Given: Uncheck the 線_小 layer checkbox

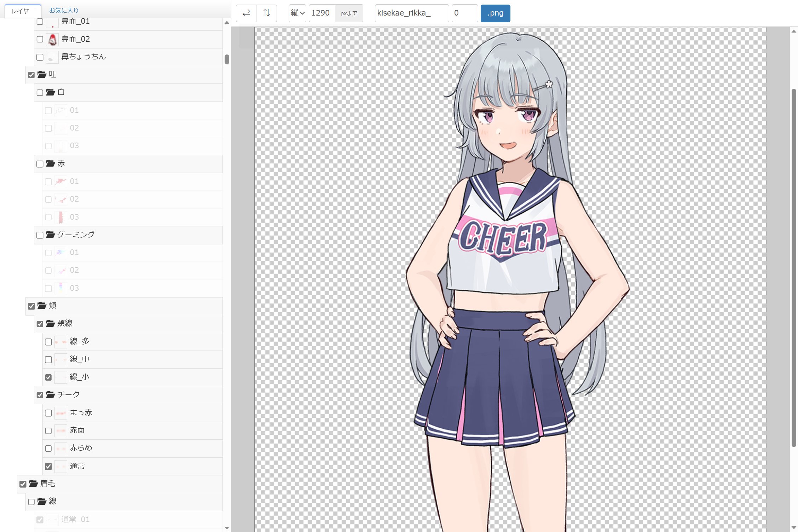Looking at the screenshot, I should tap(48, 377).
